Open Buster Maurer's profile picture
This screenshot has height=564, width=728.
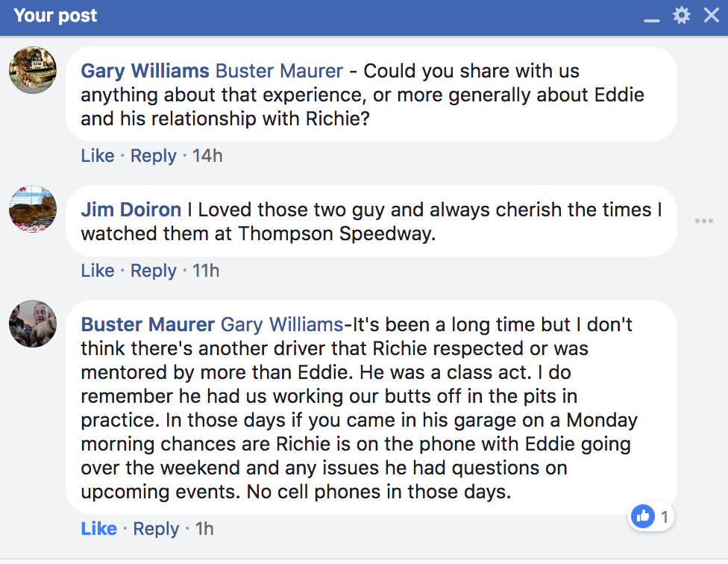coord(33,324)
